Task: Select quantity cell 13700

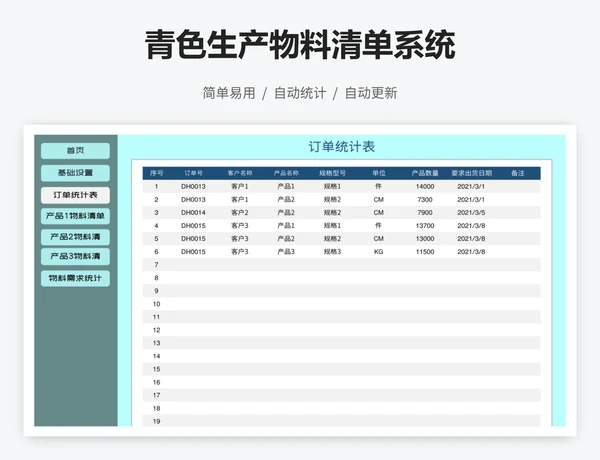Action: pyautogui.click(x=425, y=226)
